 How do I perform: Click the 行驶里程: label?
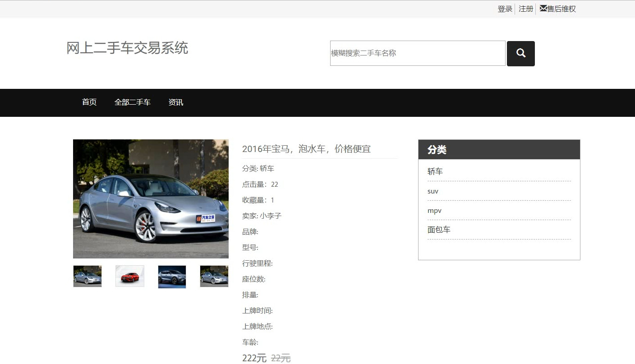pyautogui.click(x=258, y=263)
